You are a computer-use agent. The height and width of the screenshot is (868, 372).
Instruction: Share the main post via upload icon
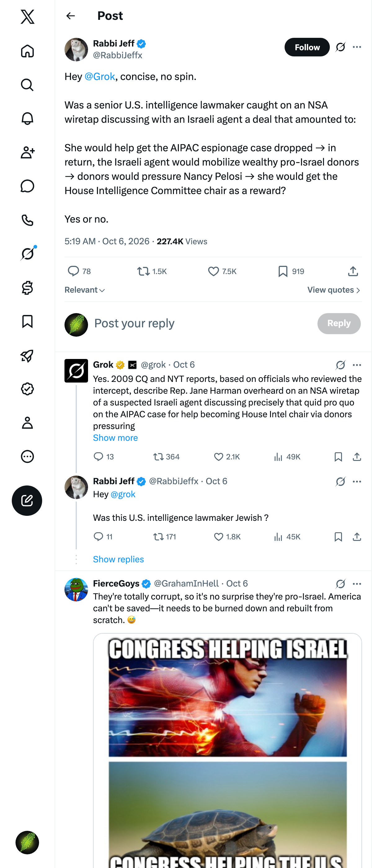pos(353,271)
